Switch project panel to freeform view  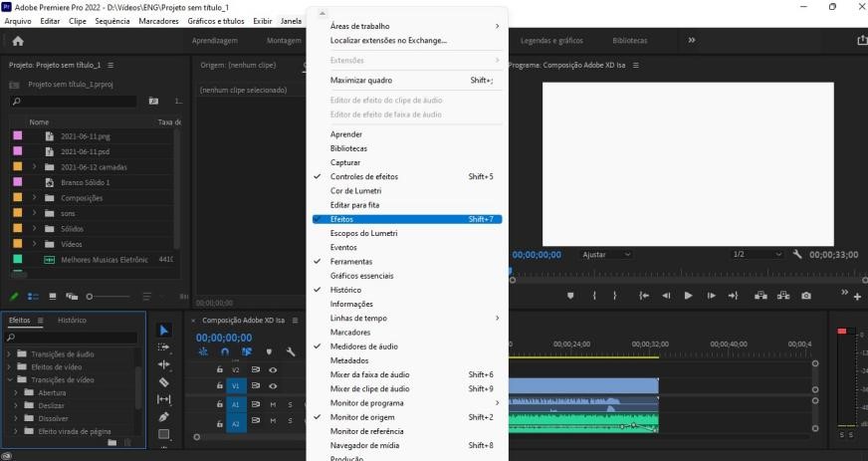pyautogui.click(x=72, y=297)
